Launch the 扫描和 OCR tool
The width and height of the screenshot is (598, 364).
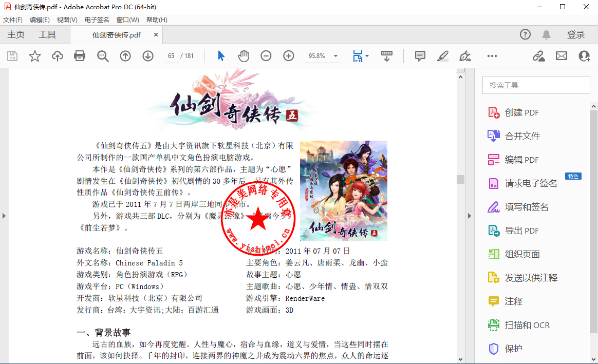pyautogui.click(x=519, y=325)
